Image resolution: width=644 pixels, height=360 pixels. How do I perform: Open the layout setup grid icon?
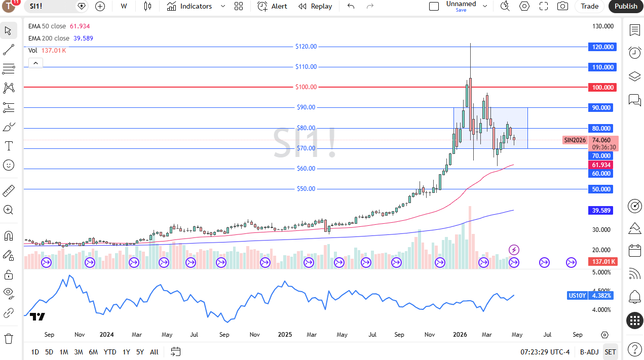[x=239, y=6]
